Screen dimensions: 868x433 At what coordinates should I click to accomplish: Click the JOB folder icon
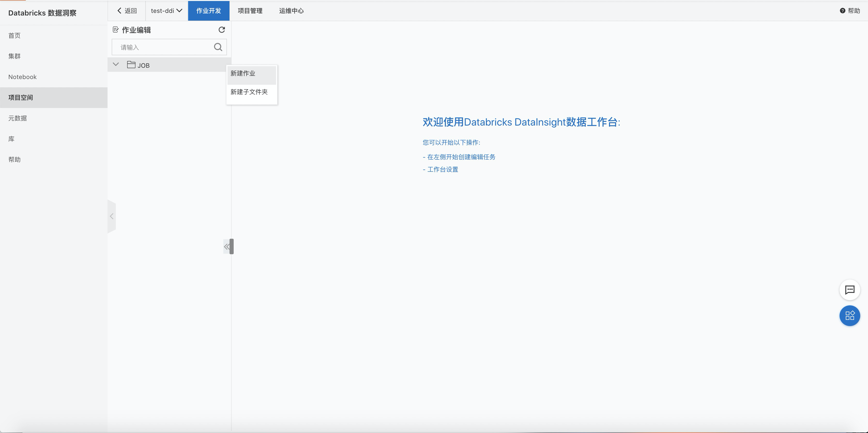(131, 65)
